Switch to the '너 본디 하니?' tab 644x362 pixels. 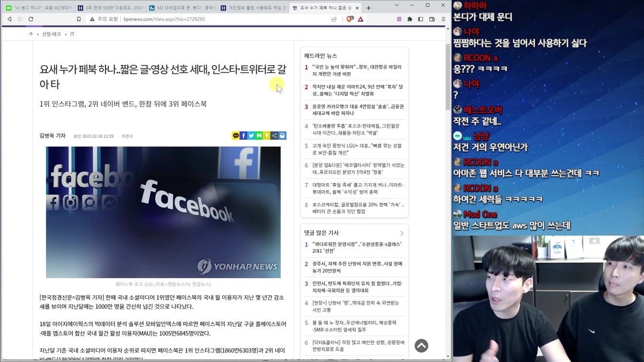tap(39, 8)
